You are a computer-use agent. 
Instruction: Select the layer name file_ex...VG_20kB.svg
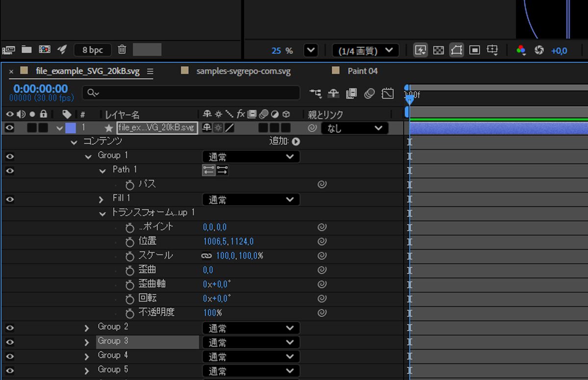pos(157,128)
